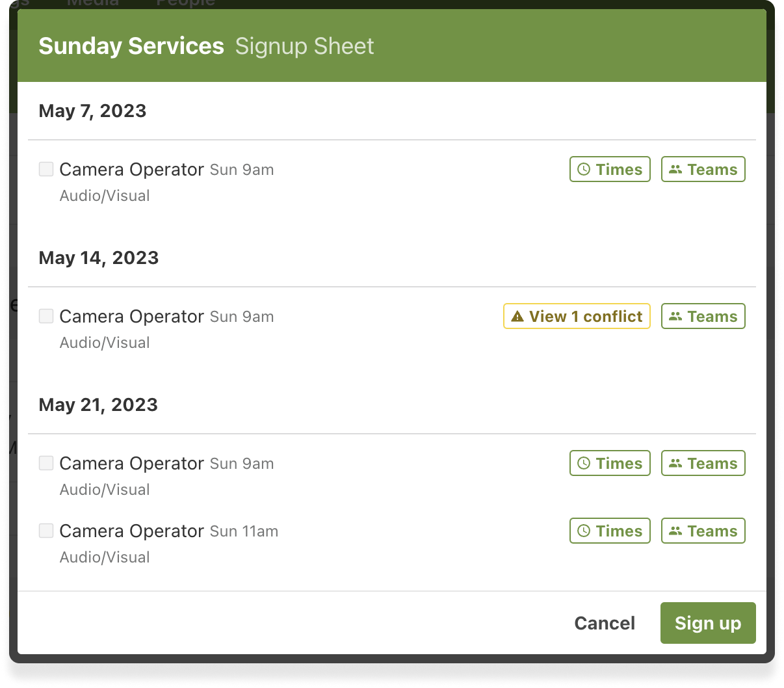Screen dimensions: 784x688
Task: Cancel the signup sheet dialog
Action: coord(605,623)
